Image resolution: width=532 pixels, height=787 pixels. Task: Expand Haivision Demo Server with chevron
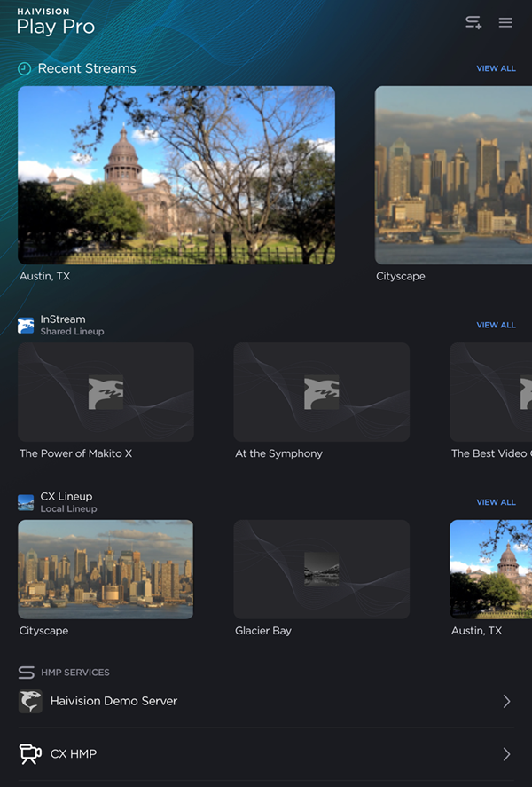pos(506,702)
